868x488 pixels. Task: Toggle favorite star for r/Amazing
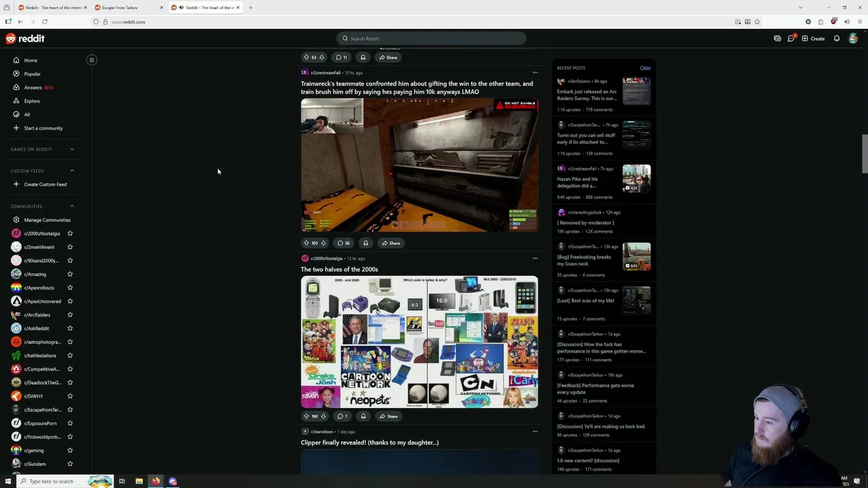[x=70, y=274]
